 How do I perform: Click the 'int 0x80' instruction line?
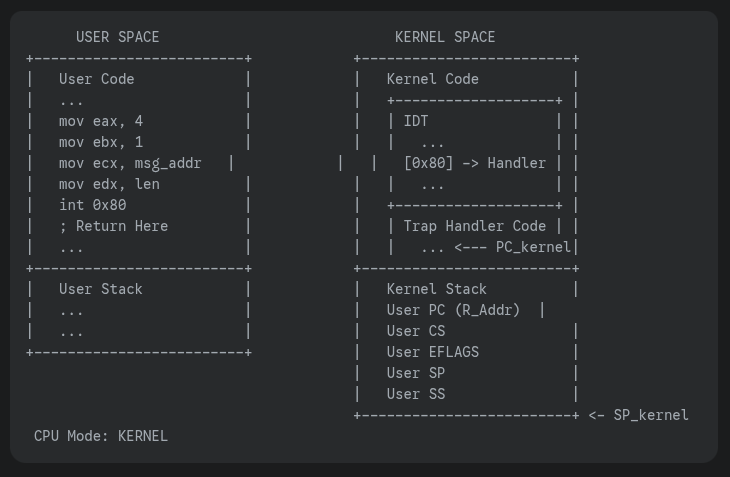click(x=93, y=205)
